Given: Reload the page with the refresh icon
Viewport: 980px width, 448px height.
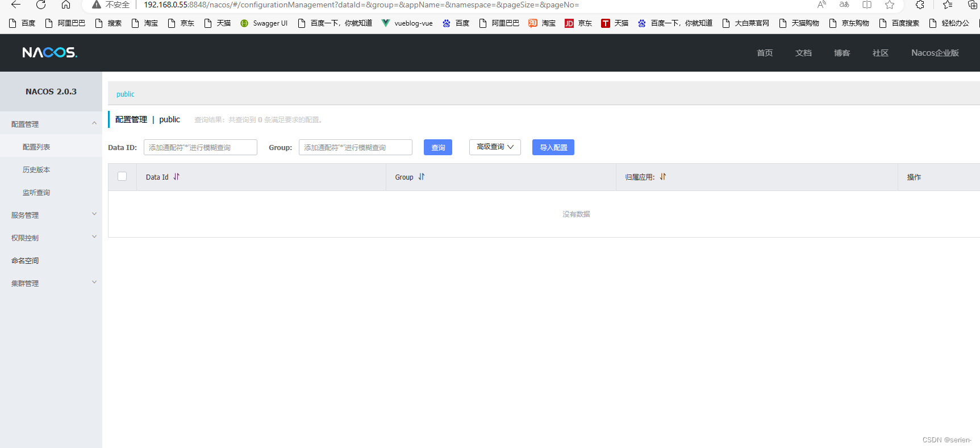Looking at the screenshot, I should 41,5.
